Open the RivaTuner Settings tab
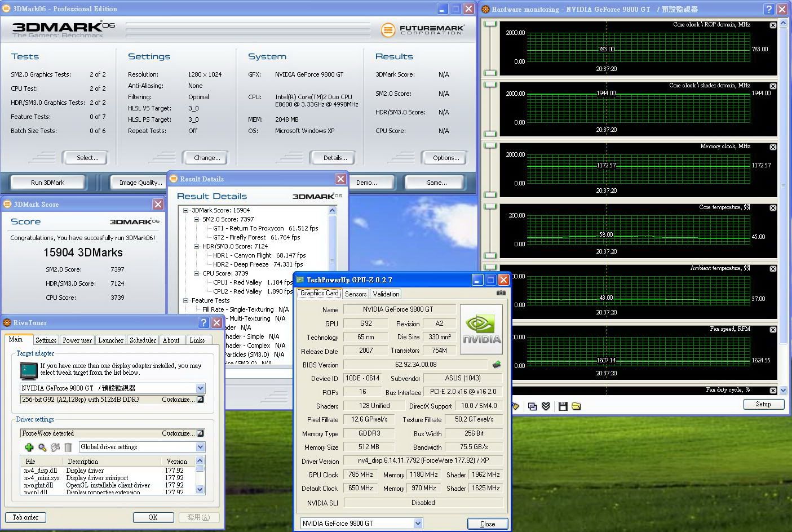 (46, 340)
